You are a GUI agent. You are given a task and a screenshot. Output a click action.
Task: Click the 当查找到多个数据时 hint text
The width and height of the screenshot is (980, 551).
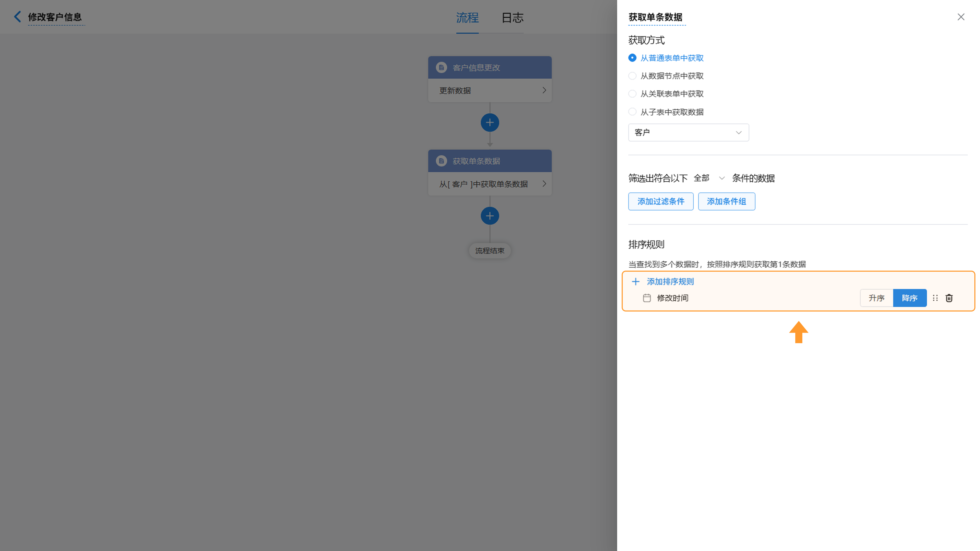pyautogui.click(x=717, y=264)
